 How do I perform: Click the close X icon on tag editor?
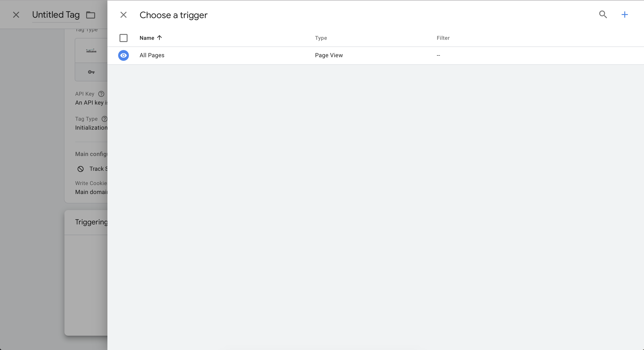[x=15, y=14]
